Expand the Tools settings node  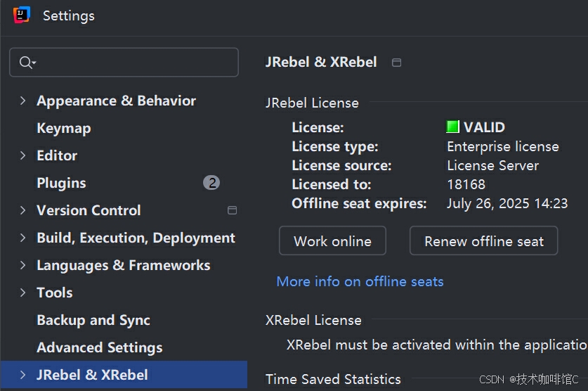point(23,293)
